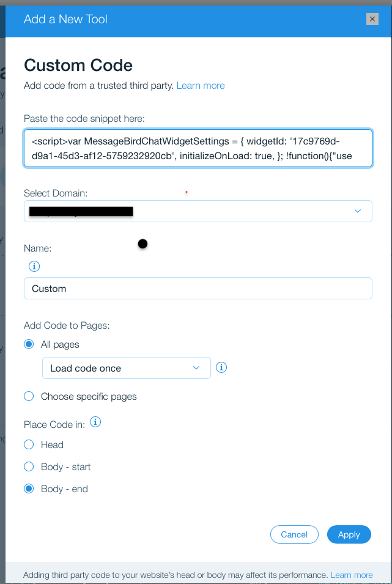
Task: Open Learn more link under Custom Code
Action: (x=201, y=86)
